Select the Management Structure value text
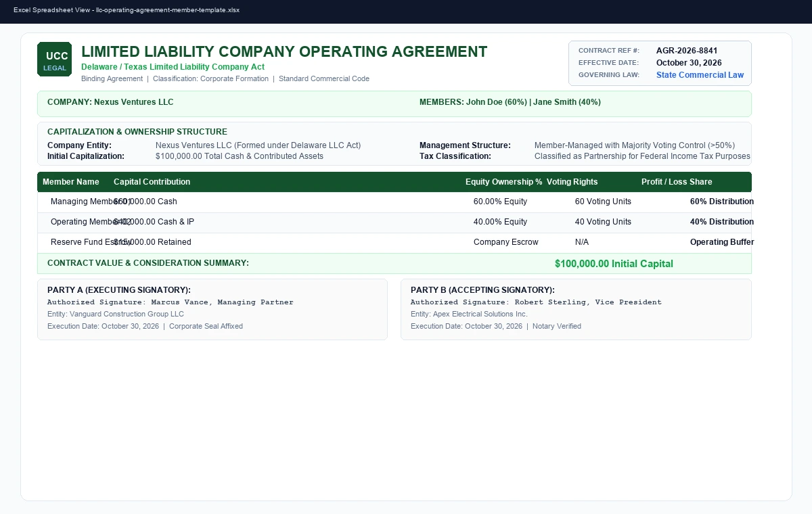812x514 pixels. tap(635, 145)
